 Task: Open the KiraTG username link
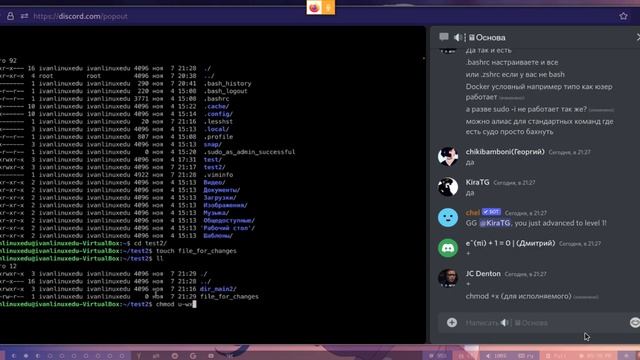[477, 182]
